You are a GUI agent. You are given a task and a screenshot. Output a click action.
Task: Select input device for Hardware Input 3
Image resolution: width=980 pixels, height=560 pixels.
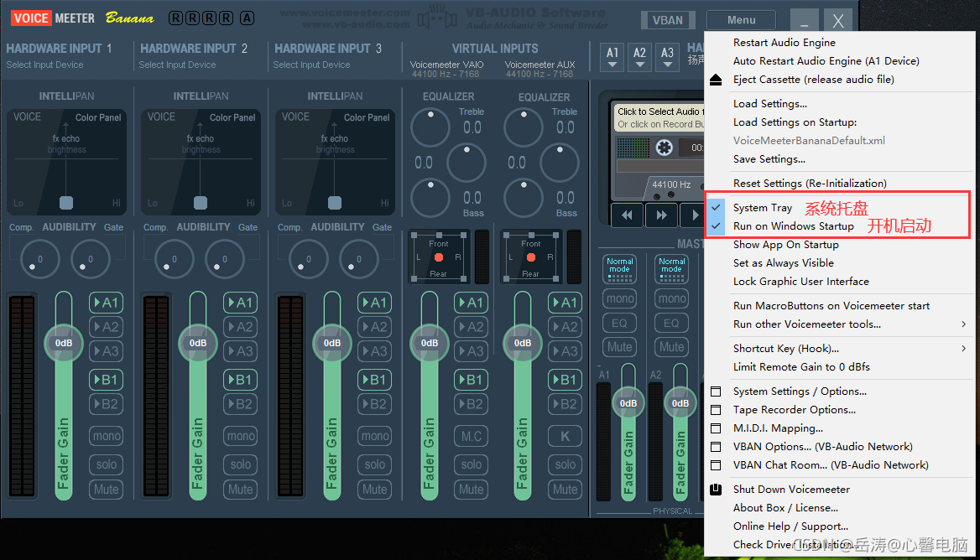312,65
